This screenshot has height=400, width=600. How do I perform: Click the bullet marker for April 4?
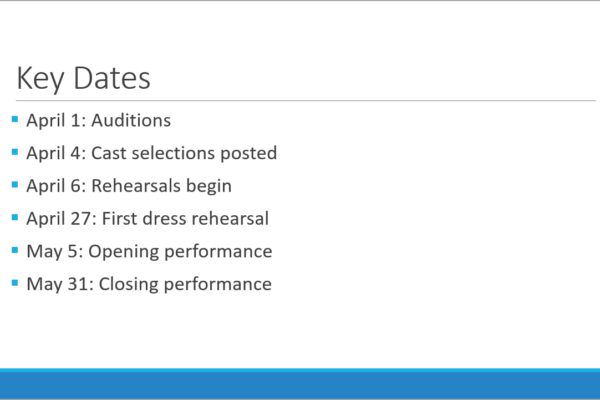[x=15, y=152]
